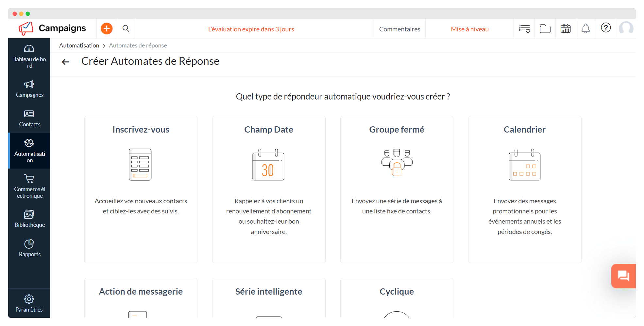Select Automatisation in the sidebar
Image resolution: width=644 pixels, height=326 pixels.
point(29,151)
